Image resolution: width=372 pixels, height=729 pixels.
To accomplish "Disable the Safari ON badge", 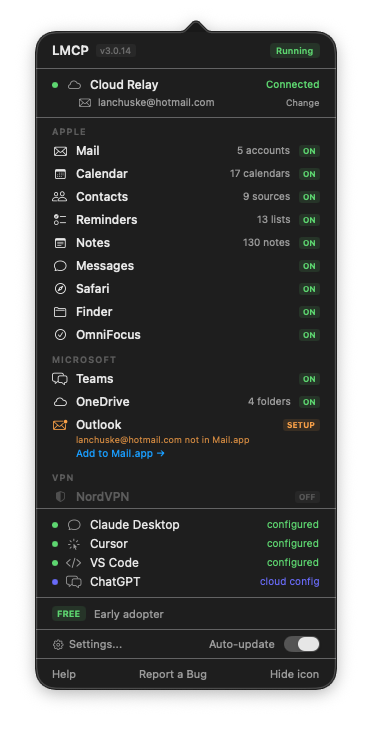I will click(x=309, y=289).
